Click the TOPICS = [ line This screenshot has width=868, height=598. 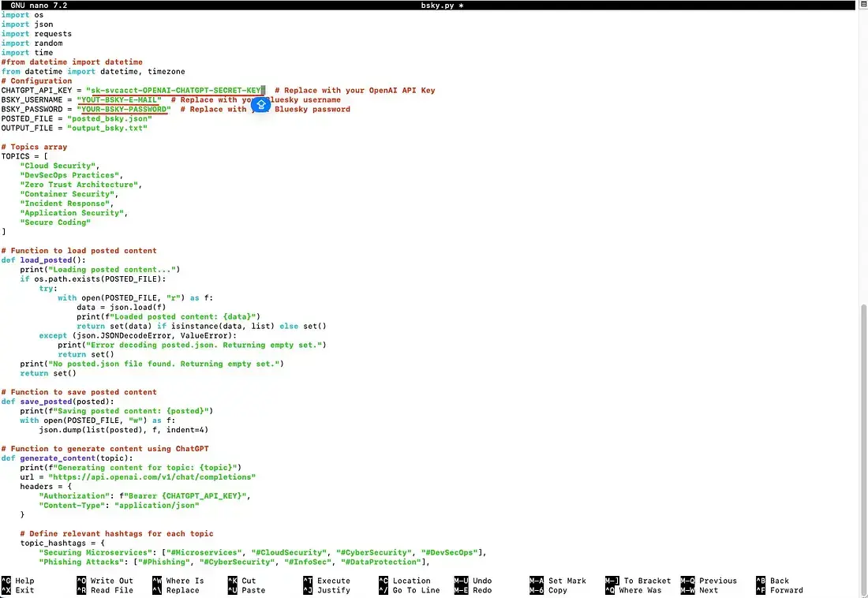25,156
